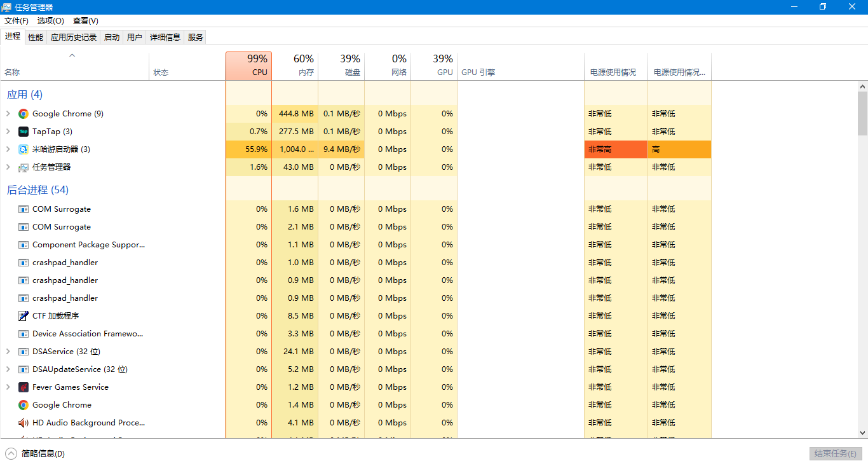This screenshot has width=868, height=468.
Task: Click the vertical scrollbar down arrow
Action: coord(862,432)
